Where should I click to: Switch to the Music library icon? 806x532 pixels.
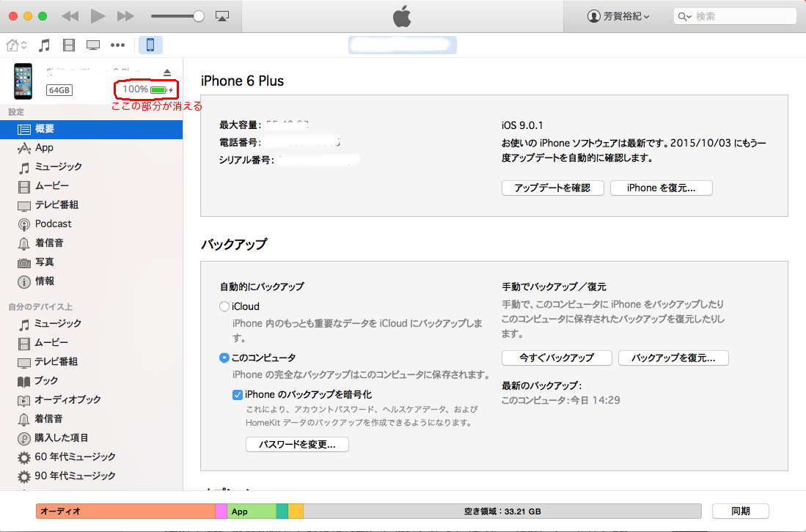(44, 45)
